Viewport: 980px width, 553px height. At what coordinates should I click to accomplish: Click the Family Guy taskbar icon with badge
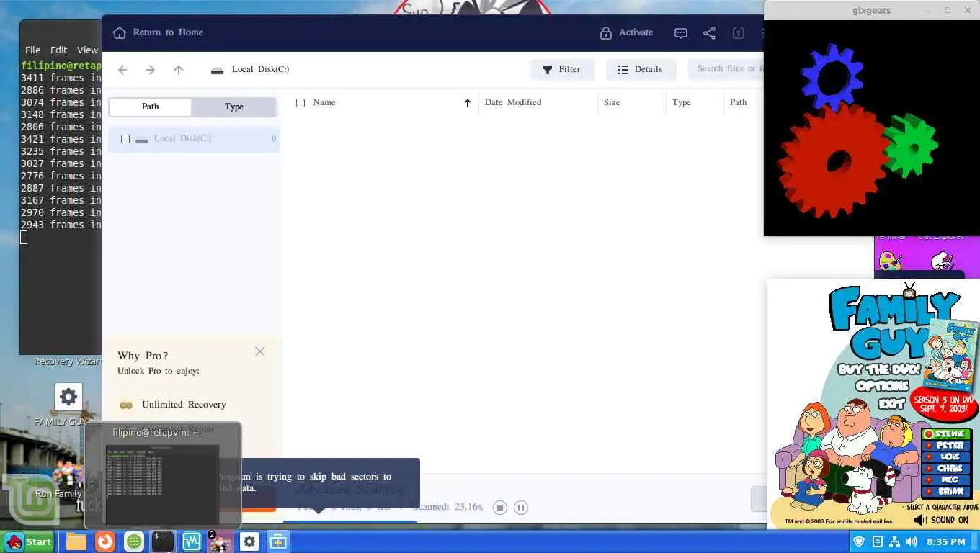click(x=220, y=541)
